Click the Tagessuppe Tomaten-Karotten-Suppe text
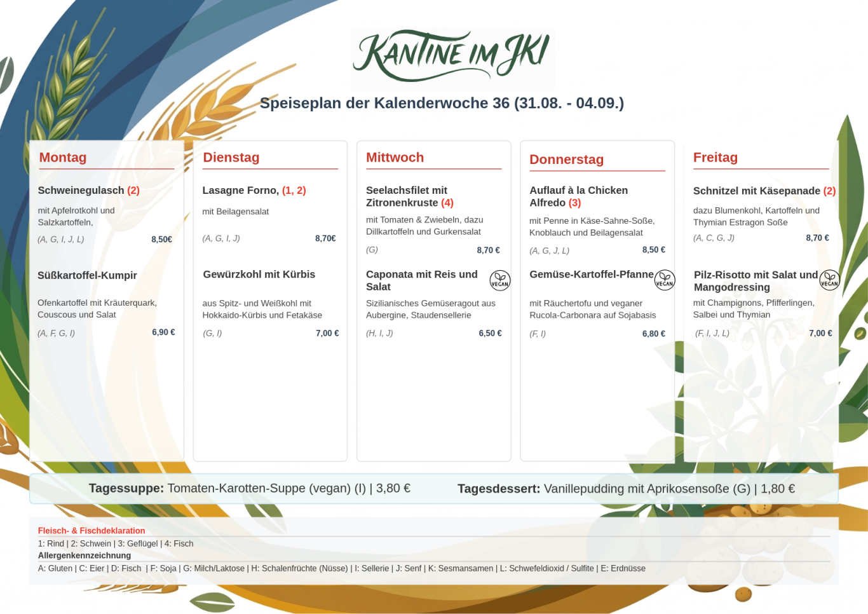 (250, 488)
